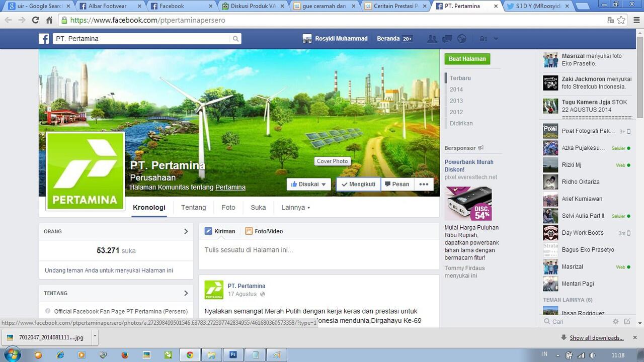This screenshot has height=362, width=644.
Task: Open the downloaded 7012047 jpg file item
Action: (47, 337)
